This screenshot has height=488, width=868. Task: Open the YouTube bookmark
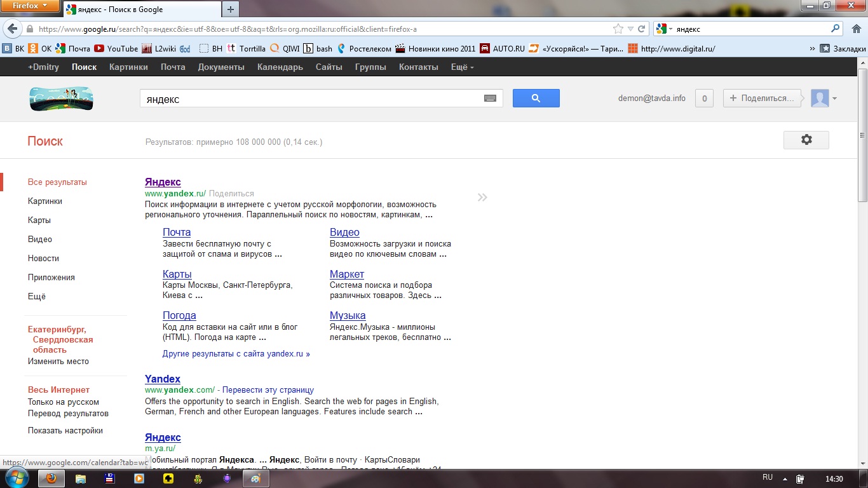(x=116, y=48)
